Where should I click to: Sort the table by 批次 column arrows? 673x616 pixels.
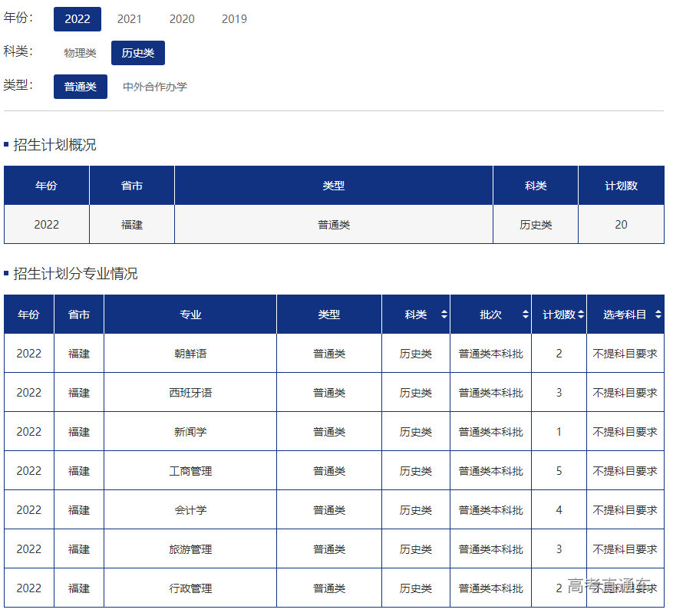click(524, 314)
